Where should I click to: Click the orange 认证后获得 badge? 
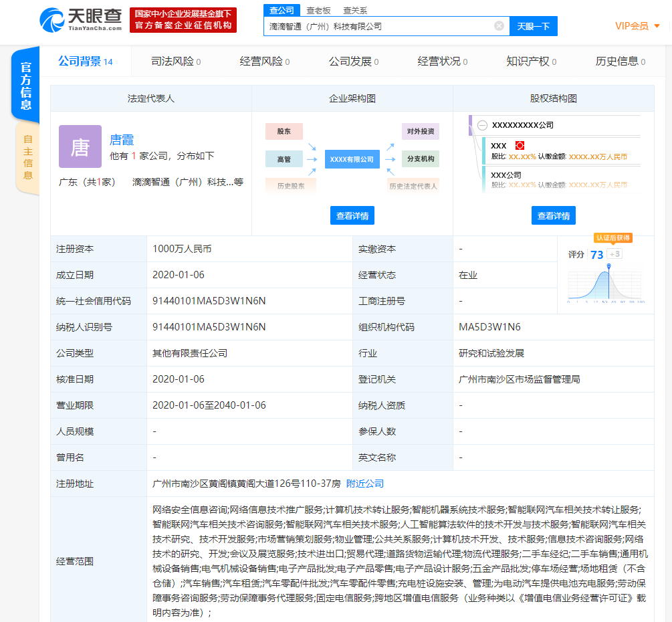click(x=613, y=238)
